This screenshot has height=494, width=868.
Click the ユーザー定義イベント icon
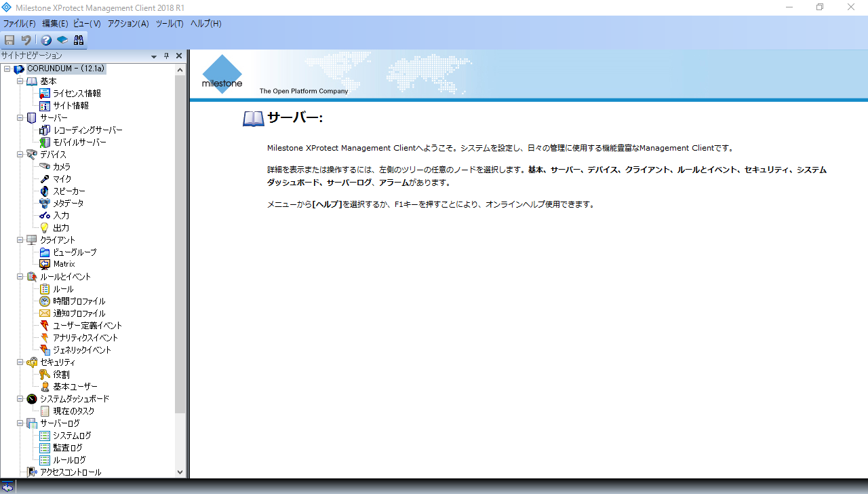click(x=45, y=326)
